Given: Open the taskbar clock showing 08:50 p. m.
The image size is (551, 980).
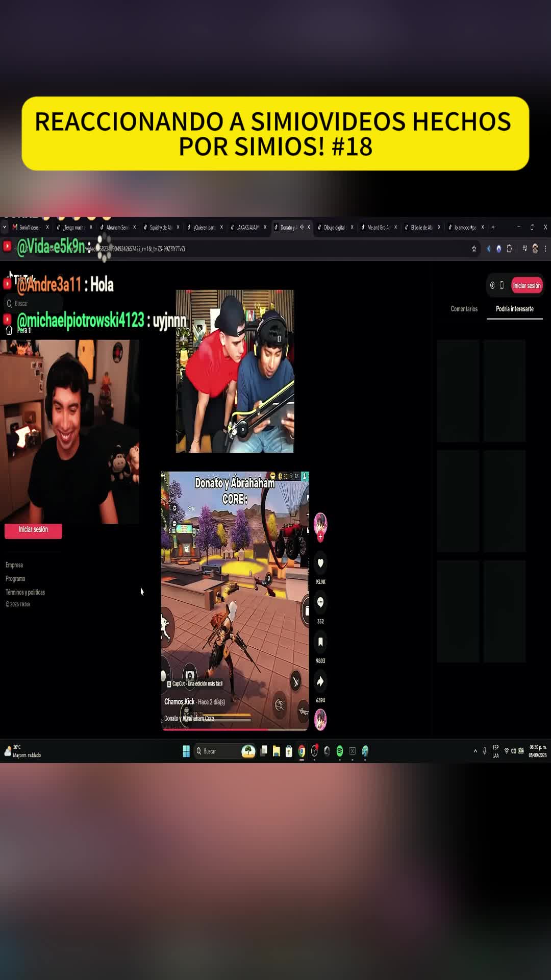Looking at the screenshot, I should click(538, 751).
